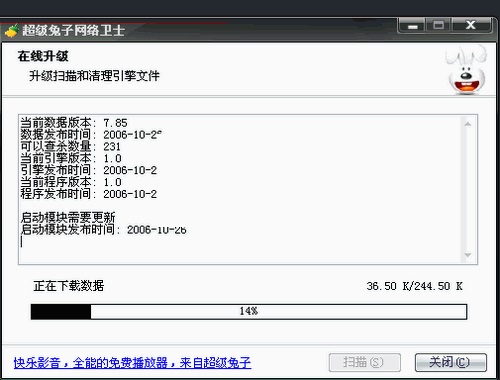Image resolution: width=500 pixels, height=380 pixels.
Task: Minimize the 超级兔子网络卫士 window
Action: coord(412,26)
